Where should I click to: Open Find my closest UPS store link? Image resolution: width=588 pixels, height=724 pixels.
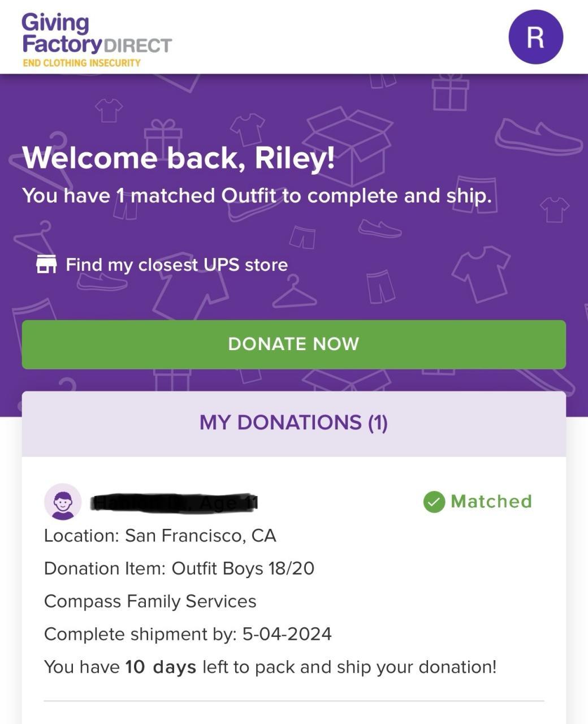click(x=176, y=265)
